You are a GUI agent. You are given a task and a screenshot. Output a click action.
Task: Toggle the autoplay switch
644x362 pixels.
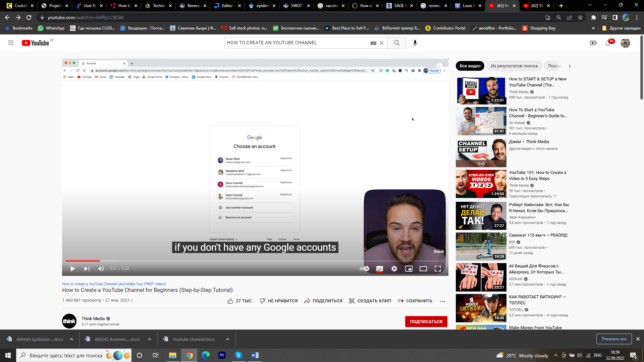[x=364, y=268]
